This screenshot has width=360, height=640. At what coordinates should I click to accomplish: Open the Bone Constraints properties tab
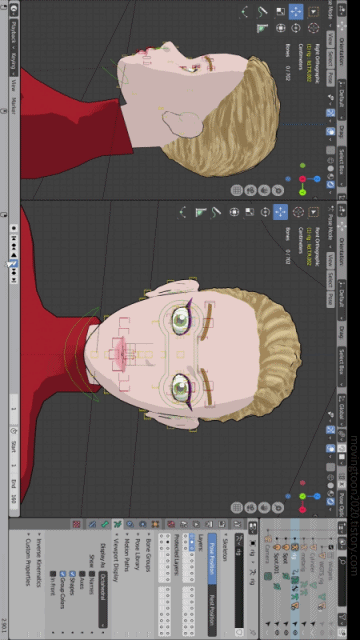tap(93, 524)
